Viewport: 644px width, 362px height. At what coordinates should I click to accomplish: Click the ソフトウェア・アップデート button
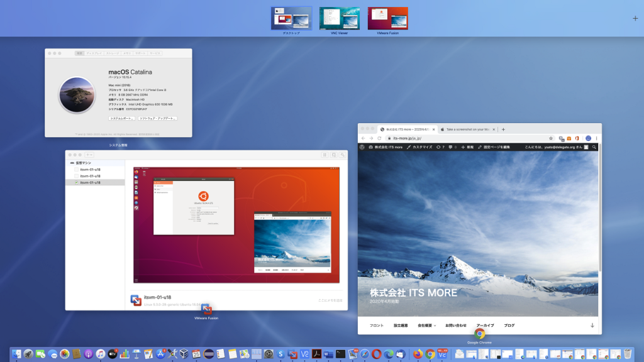pyautogui.click(x=157, y=118)
